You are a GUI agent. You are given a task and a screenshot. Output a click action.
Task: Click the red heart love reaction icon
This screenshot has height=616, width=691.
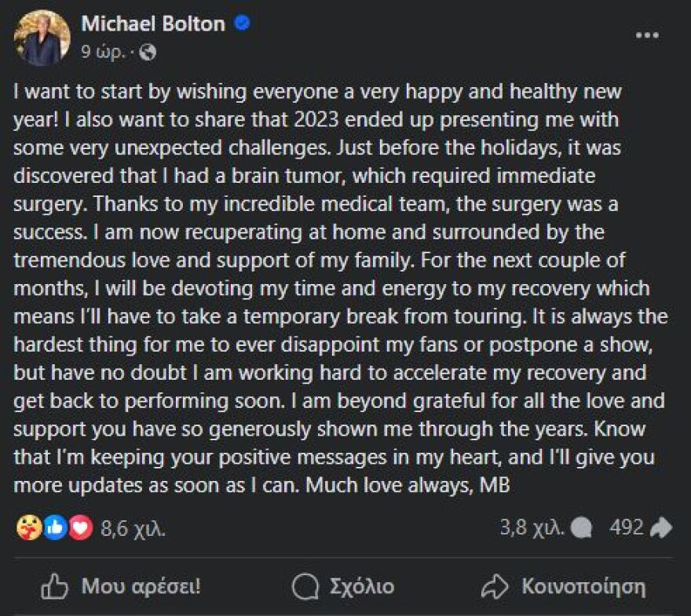tap(80, 528)
